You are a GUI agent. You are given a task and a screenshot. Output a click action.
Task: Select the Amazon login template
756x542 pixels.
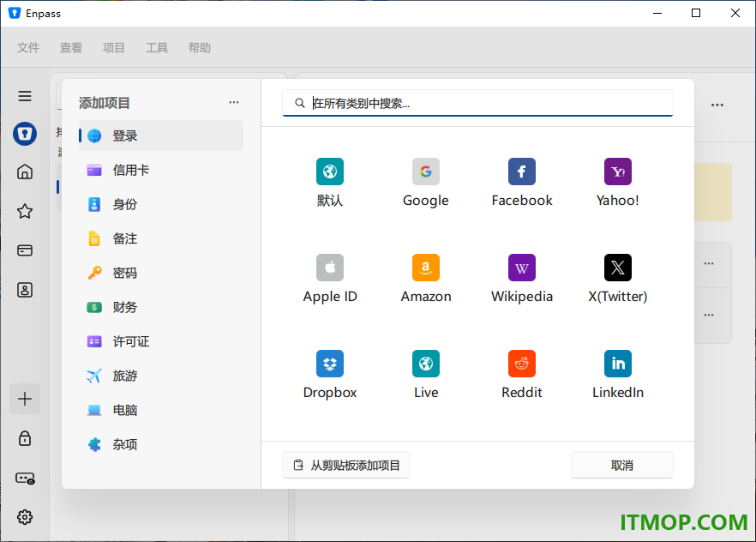click(x=426, y=268)
